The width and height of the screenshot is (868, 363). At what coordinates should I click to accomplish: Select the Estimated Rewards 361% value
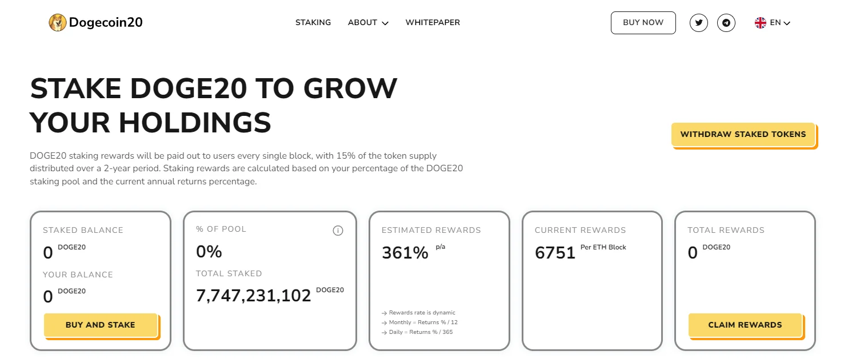click(405, 252)
